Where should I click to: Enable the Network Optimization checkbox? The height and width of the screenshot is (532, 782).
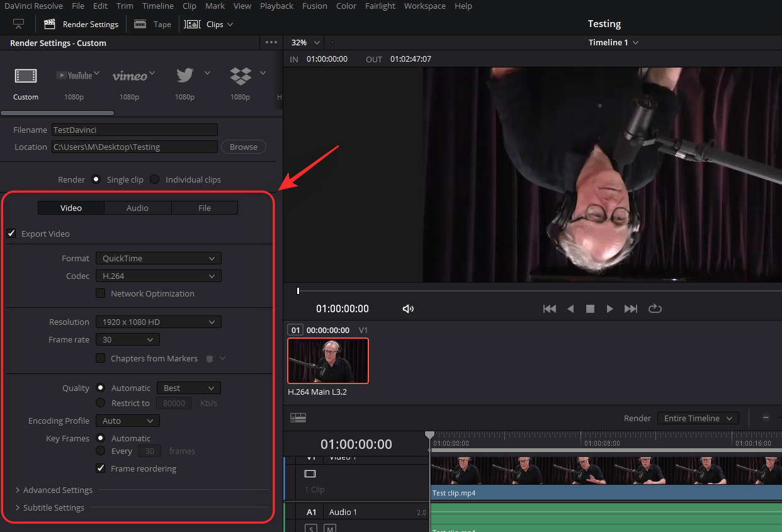click(x=100, y=293)
